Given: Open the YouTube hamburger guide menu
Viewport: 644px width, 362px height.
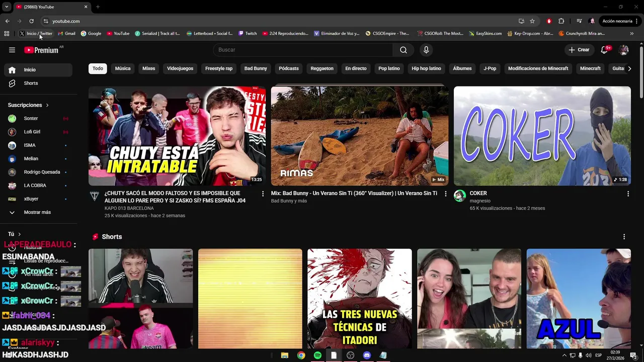Looking at the screenshot, I should pyautogui.click(x=12, y=50).
